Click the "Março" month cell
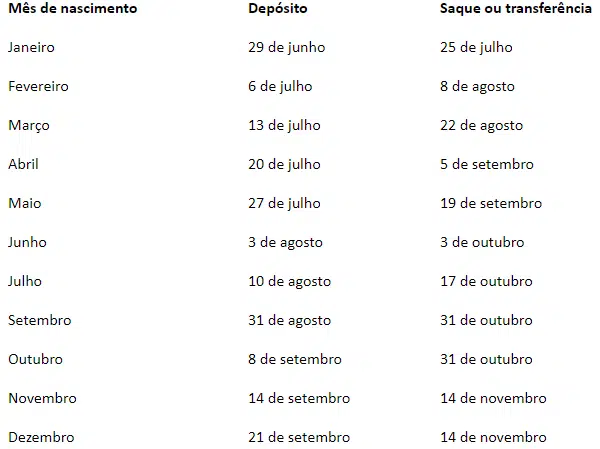 click(28, 125)
